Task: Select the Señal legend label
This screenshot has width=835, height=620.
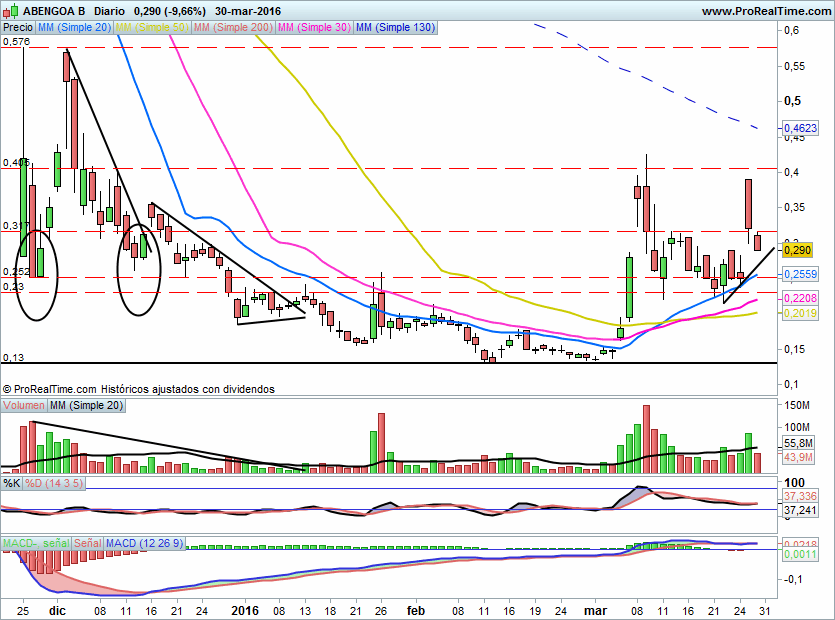Action: click(88, 543)
